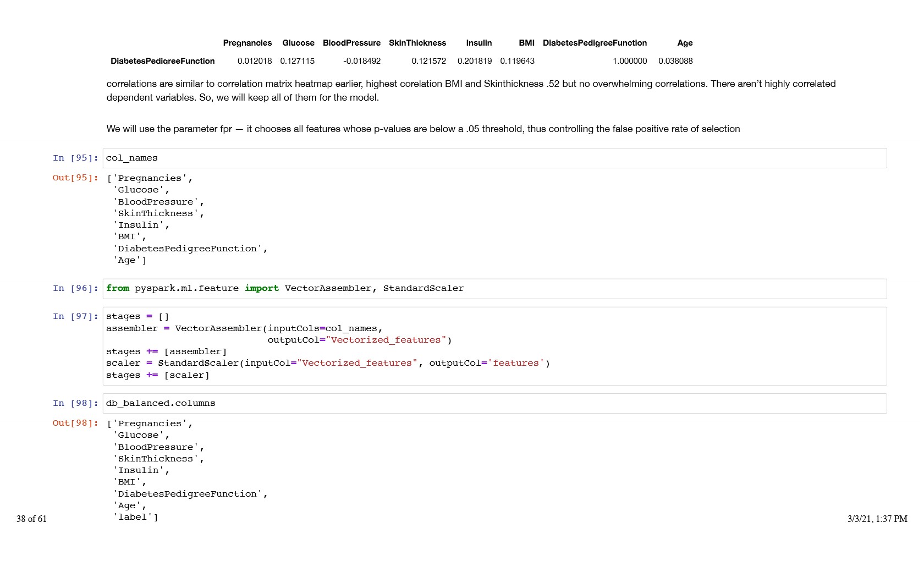Click the DiabetesPedigreeFunction row label
This screenshot has width=924, height=561.
[x=162, y=61]
